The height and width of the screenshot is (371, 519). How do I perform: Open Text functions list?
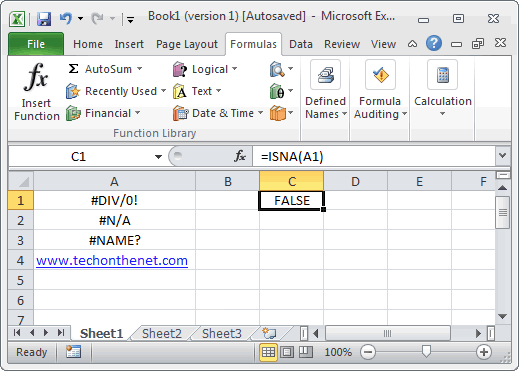pos(197,91)
